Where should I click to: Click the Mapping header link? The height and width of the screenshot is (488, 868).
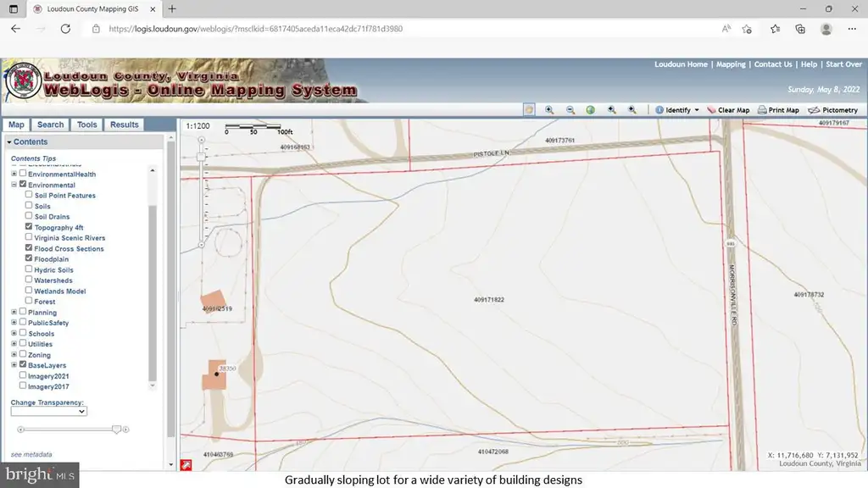point(731,64)
